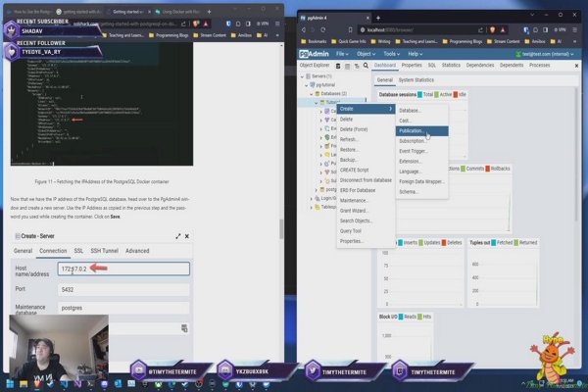Screen dimensions: 588x392
Task: Click Delete (Force) in context menu
Action: tap(366, 129)
